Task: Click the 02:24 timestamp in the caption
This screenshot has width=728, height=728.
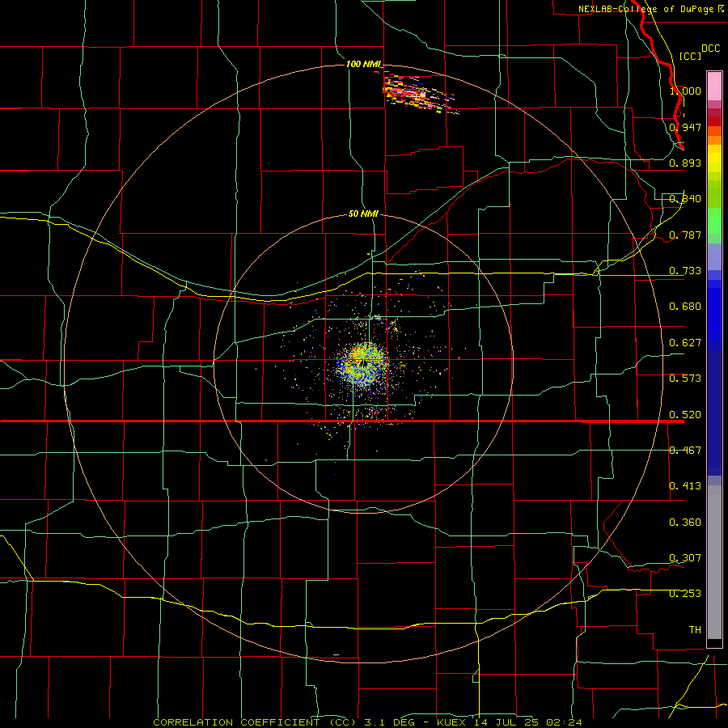Action: (565, 722)
